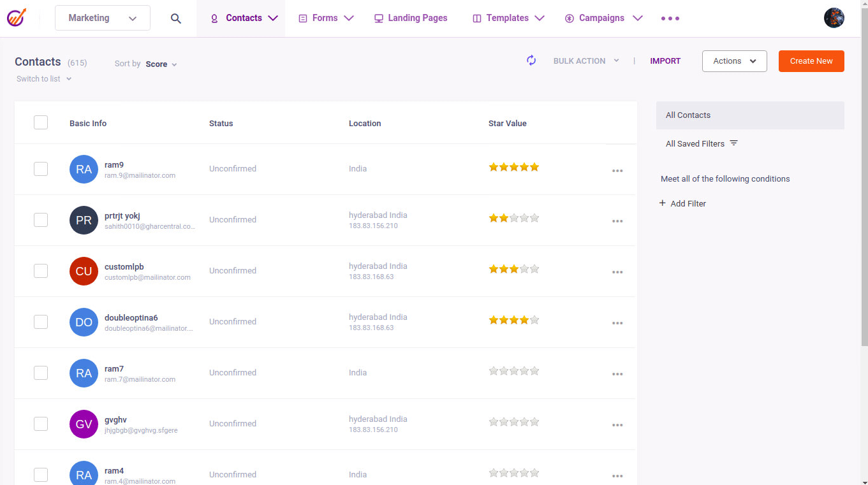Click the saved filters list icon
Screen dimensions: 868x485
[x=733, y=143]
